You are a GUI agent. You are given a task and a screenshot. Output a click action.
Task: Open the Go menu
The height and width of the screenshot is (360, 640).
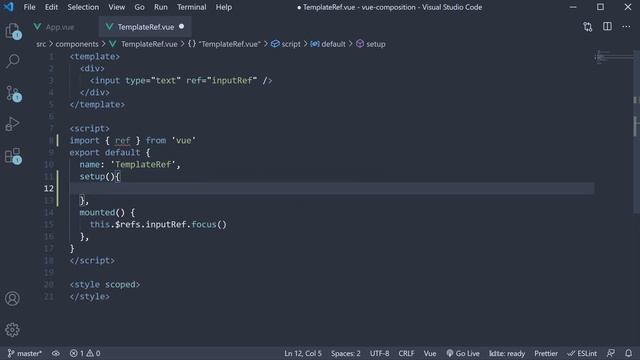[139, 7]
